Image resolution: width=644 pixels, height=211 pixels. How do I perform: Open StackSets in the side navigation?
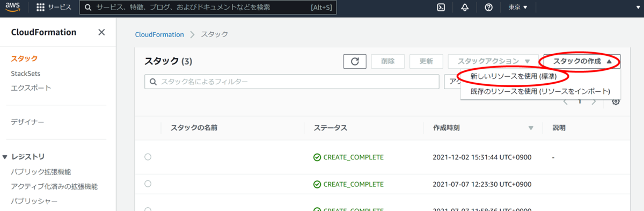(x=26, y=74)
